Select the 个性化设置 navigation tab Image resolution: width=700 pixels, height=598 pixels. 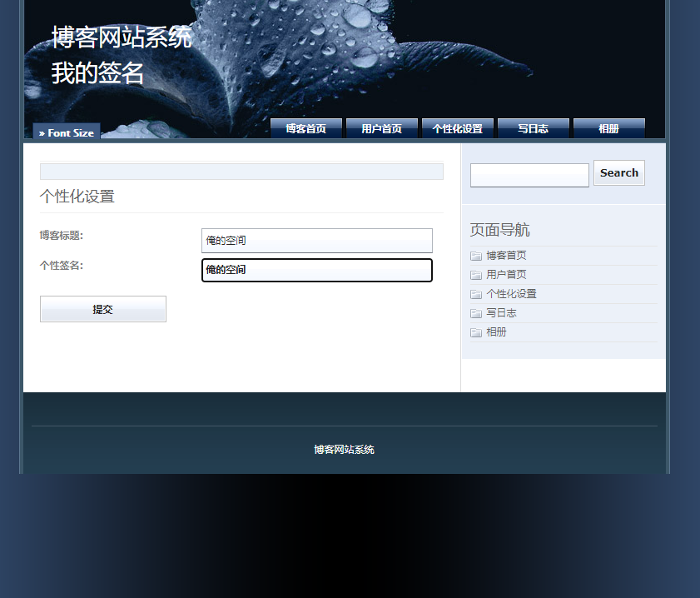[x=458, y=128]
